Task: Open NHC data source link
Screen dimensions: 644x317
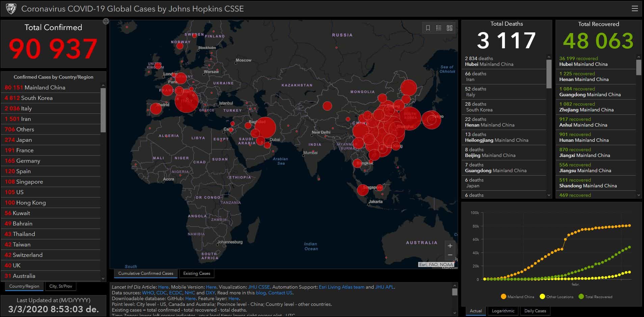Action: pos(190,293)
